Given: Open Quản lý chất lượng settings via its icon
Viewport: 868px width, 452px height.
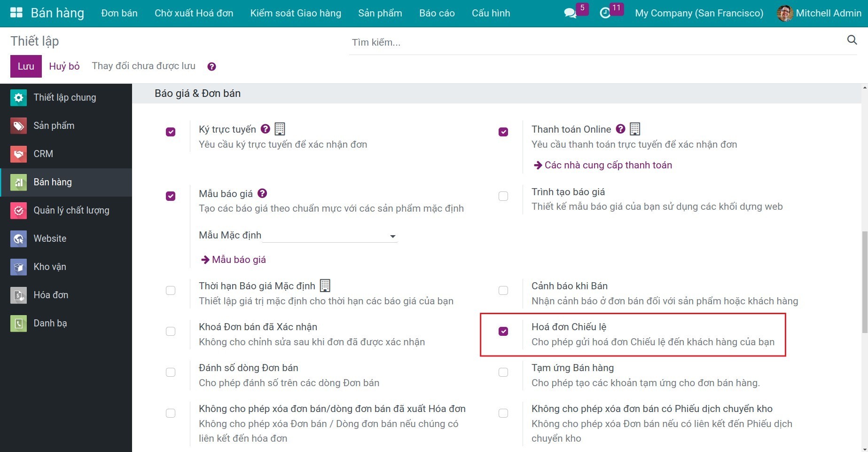Looking at the screenshot, I should pos(18,210).
